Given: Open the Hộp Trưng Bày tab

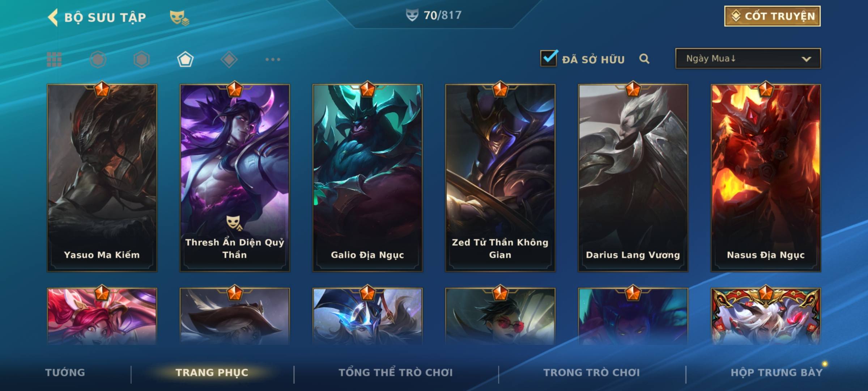Looking at the screenshot, I should (x=776, y=373).
